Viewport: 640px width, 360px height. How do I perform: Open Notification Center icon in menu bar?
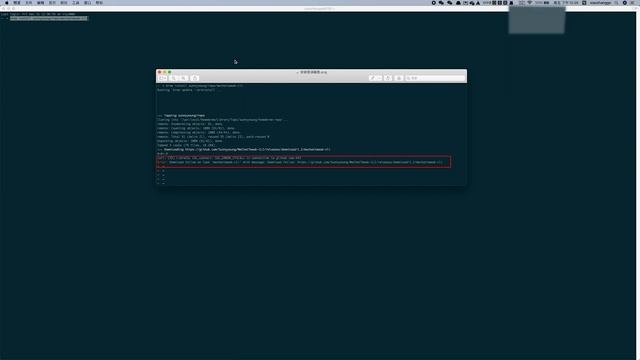(x=633, y=3)
